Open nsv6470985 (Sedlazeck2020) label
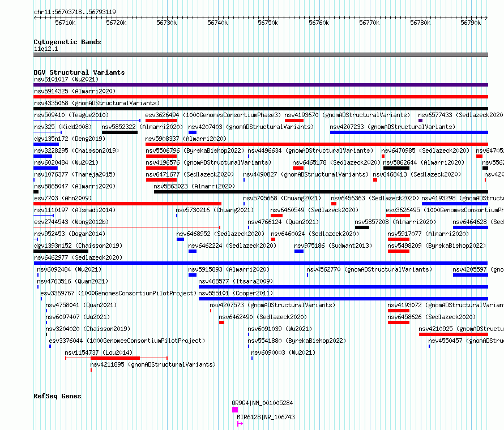 (x=425, y=150)
